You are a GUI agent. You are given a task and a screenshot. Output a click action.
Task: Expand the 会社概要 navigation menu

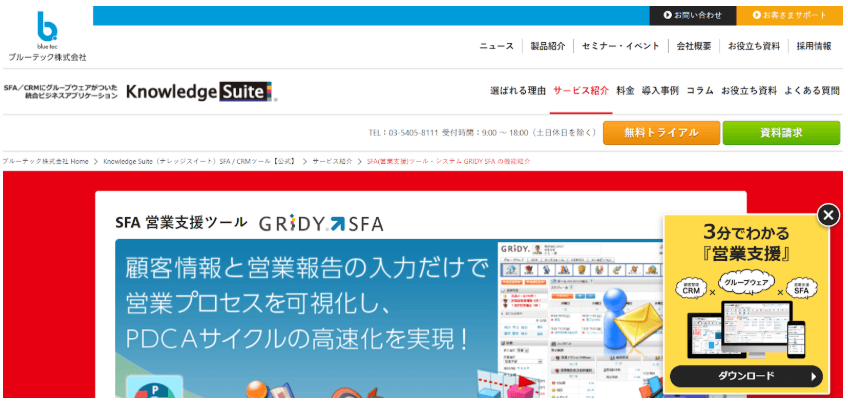(694, 46)
